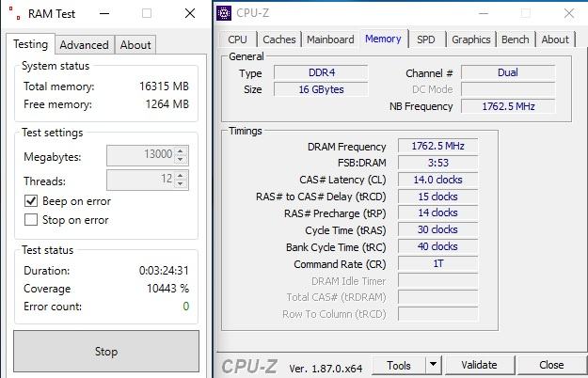Switch to the SPD tab

[426, 39]
